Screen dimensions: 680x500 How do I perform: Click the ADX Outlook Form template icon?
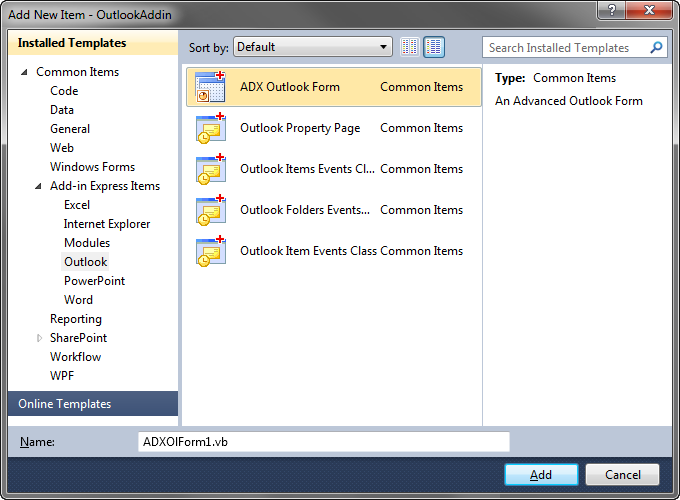point(210,87)
